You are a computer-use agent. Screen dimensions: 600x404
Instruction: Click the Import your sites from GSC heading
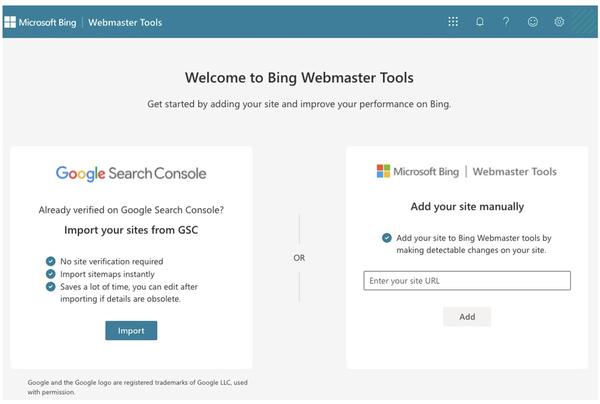pyautogui.click(x=131, y=230)
